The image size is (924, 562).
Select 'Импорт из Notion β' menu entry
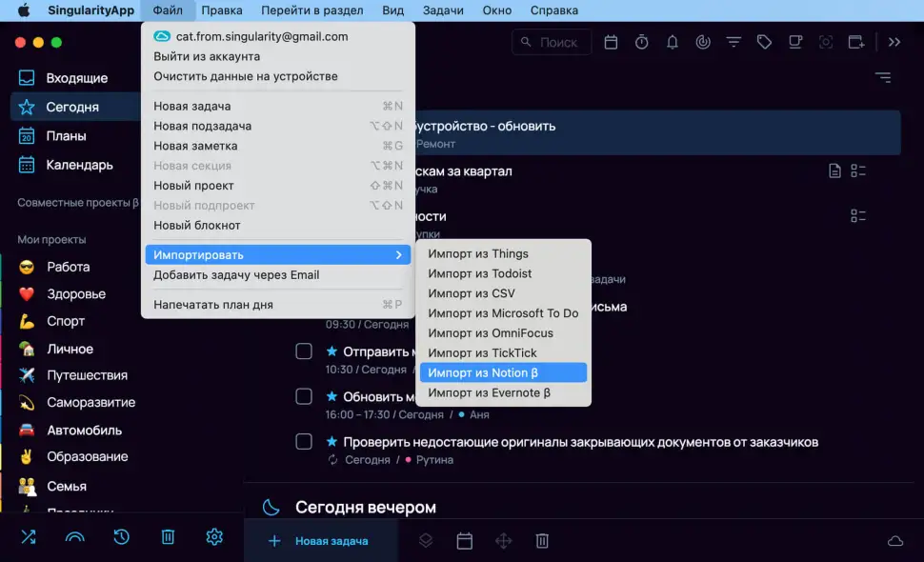pos(503,372)
